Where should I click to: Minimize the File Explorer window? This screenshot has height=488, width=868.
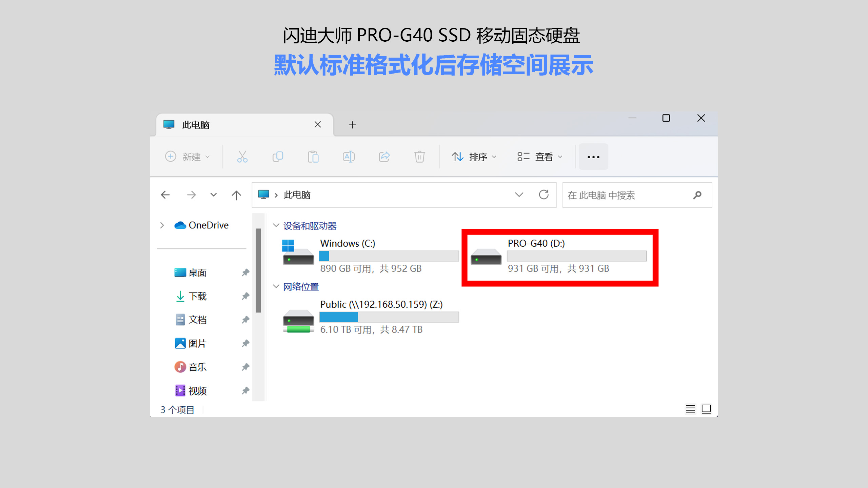632,118
